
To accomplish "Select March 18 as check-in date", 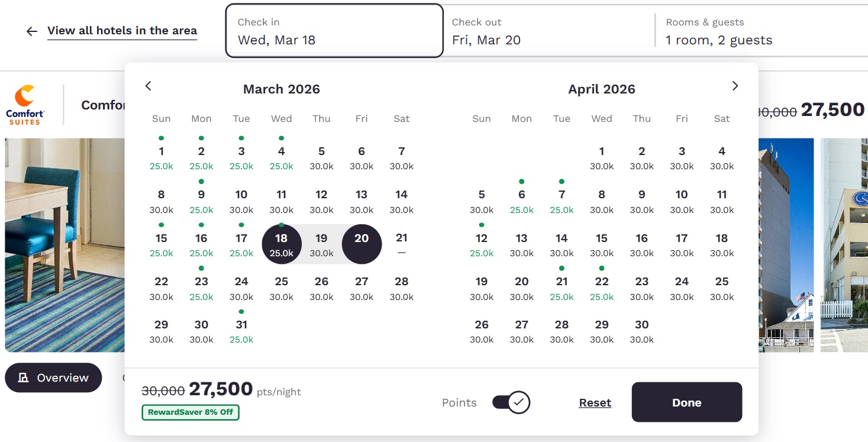I will (282, 244).
